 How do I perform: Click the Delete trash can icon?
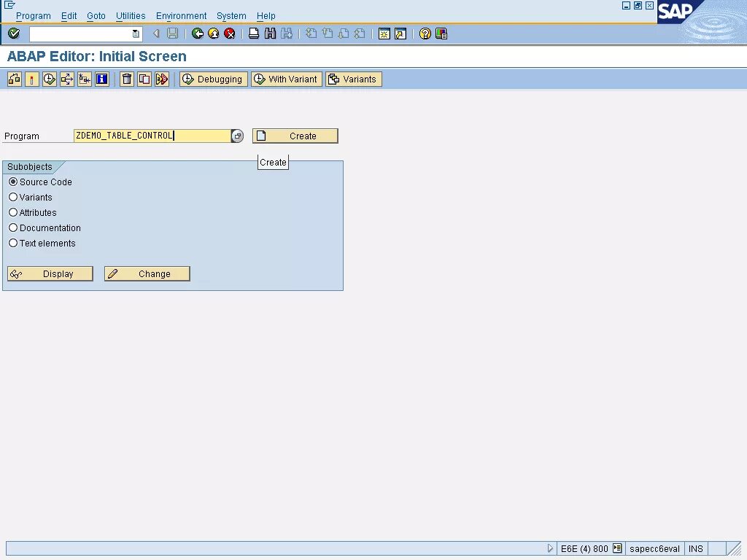click(x=127, y=79)
